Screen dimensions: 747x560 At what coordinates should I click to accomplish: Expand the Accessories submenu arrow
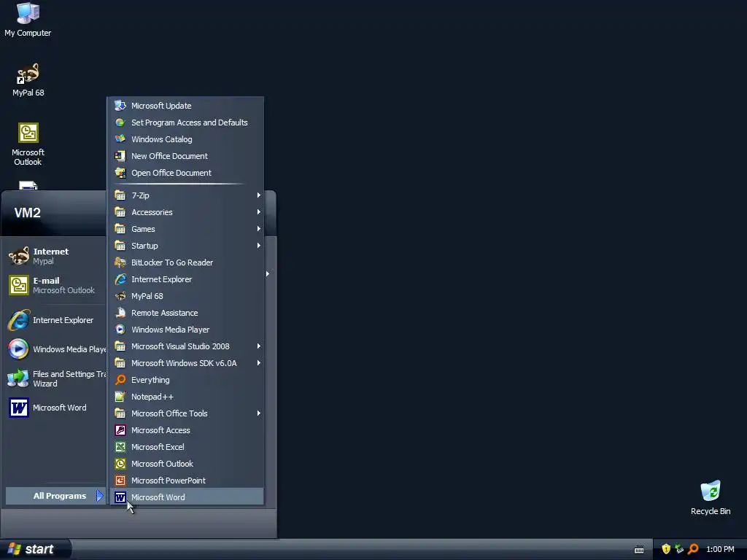click(x=259, y=212)
